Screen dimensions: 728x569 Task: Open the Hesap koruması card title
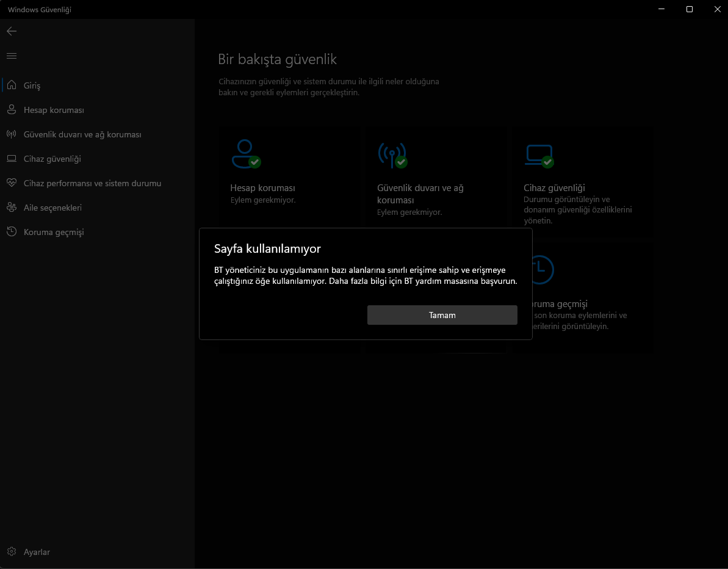(262, 187)
